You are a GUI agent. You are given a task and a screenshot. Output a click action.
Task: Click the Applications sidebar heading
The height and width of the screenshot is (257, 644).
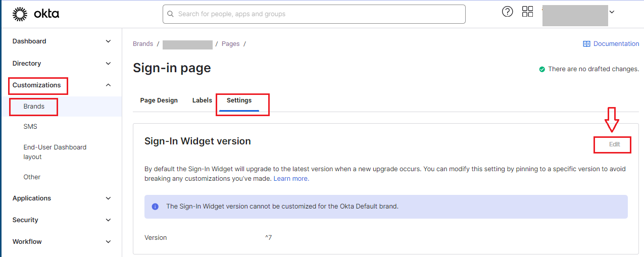(32, 198)
